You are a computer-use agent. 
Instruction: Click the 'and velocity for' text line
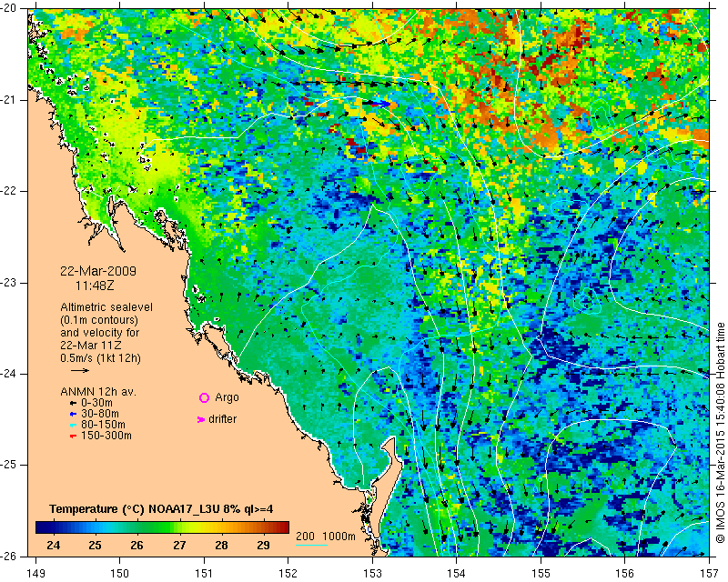pyautogui.click(x=100, y=333)
